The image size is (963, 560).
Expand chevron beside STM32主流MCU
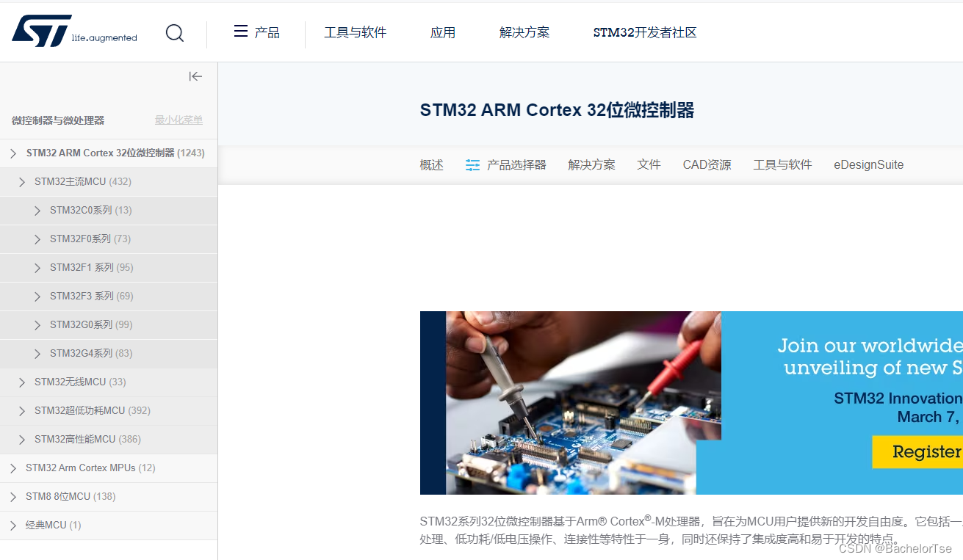[22, 182]
